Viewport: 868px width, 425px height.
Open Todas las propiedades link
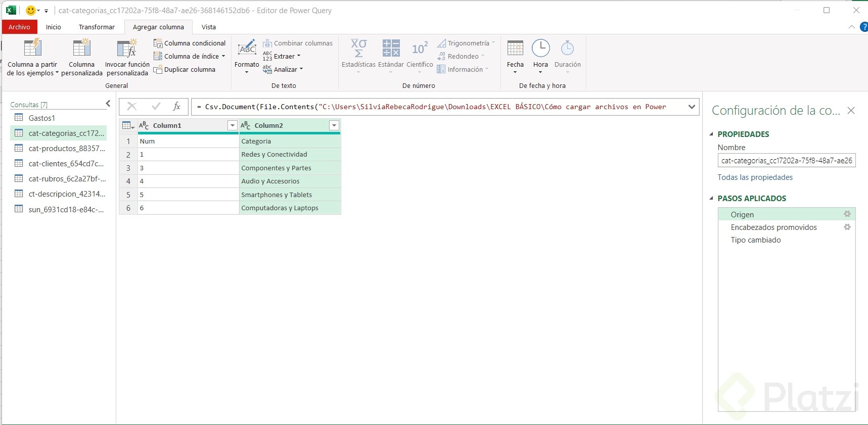click(755, 177)
